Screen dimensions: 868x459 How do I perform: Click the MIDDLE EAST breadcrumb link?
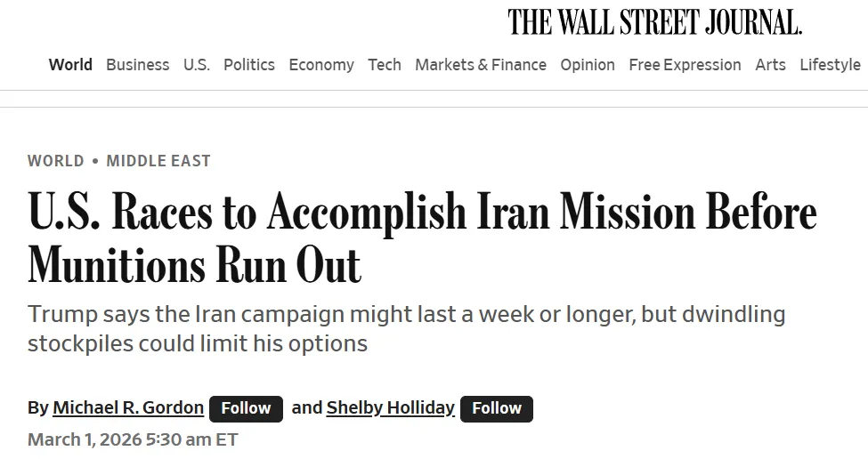click(158, 161)
